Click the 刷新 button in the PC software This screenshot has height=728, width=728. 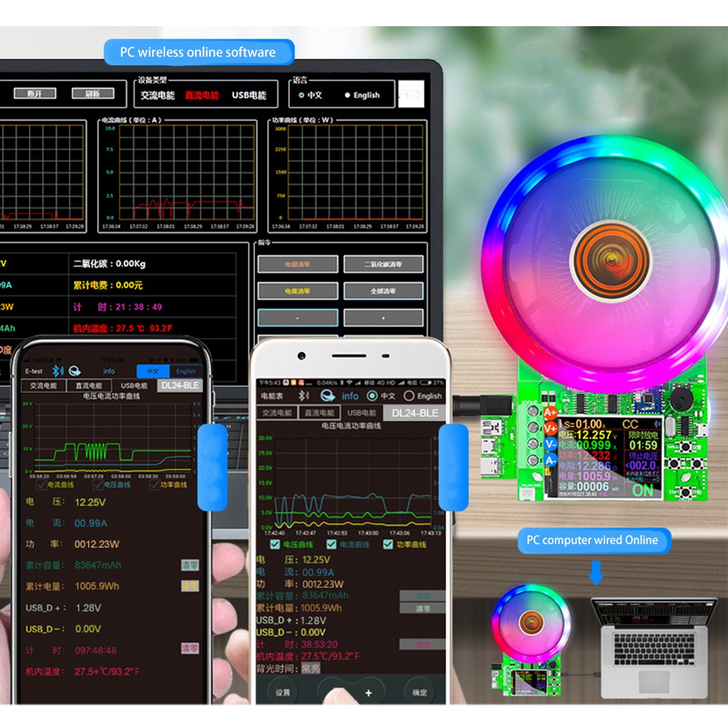(93, 94)
